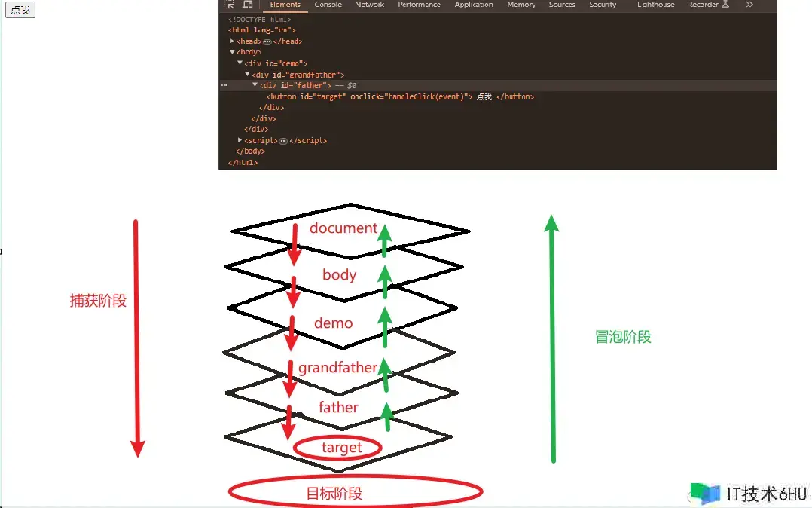Collapse the body element node

232,52
